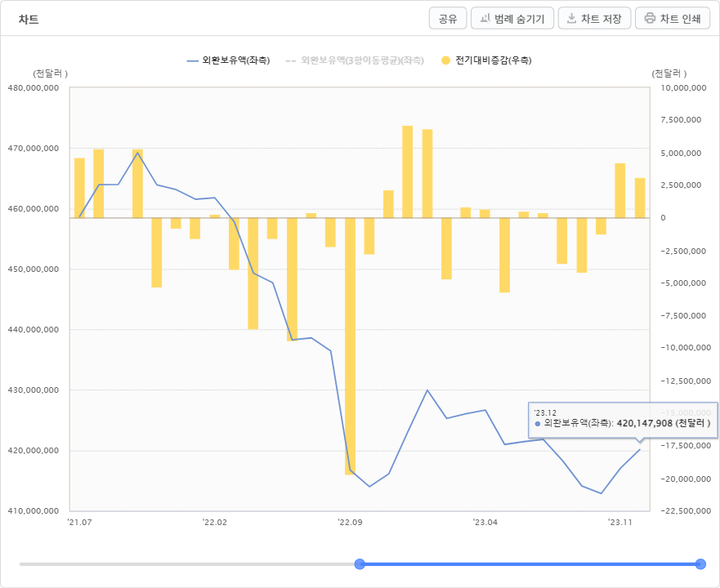The height and width of the screenshot is (588, 720).
Task: Click the 차트 panel title
Action: click(x=29, y=20)
